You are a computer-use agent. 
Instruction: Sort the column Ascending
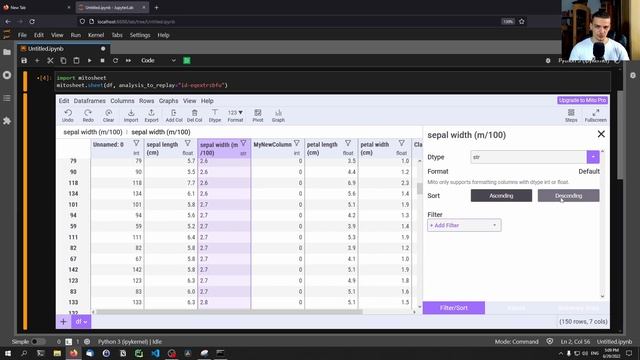pos(501,196)
